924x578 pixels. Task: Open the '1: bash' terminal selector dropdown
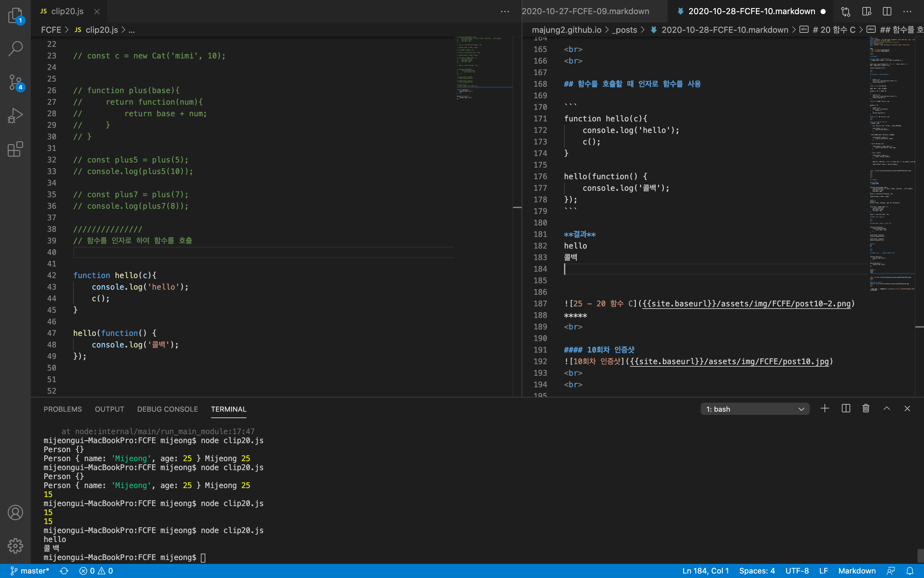[755, 409]
